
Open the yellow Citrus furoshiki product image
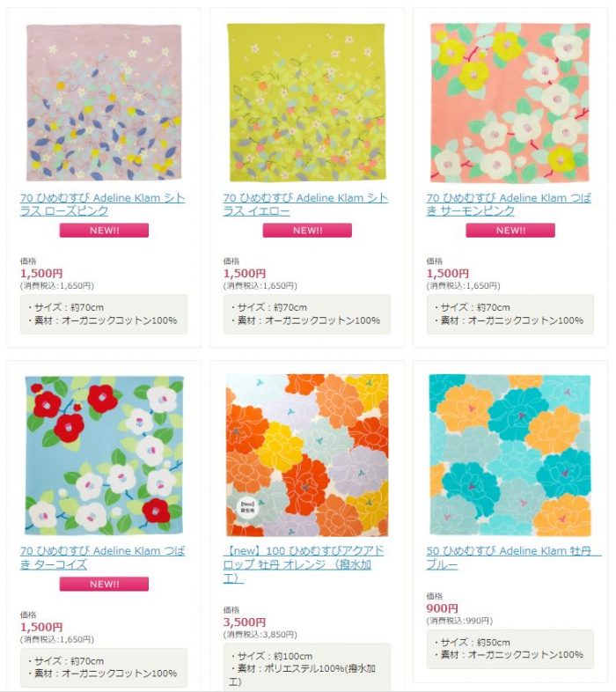click(x=306, y=102)
